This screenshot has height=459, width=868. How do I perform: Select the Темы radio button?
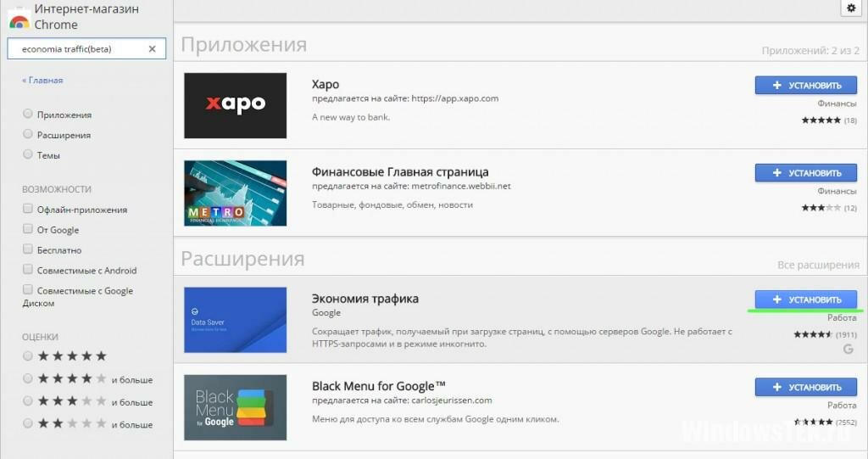click(28, 154)
